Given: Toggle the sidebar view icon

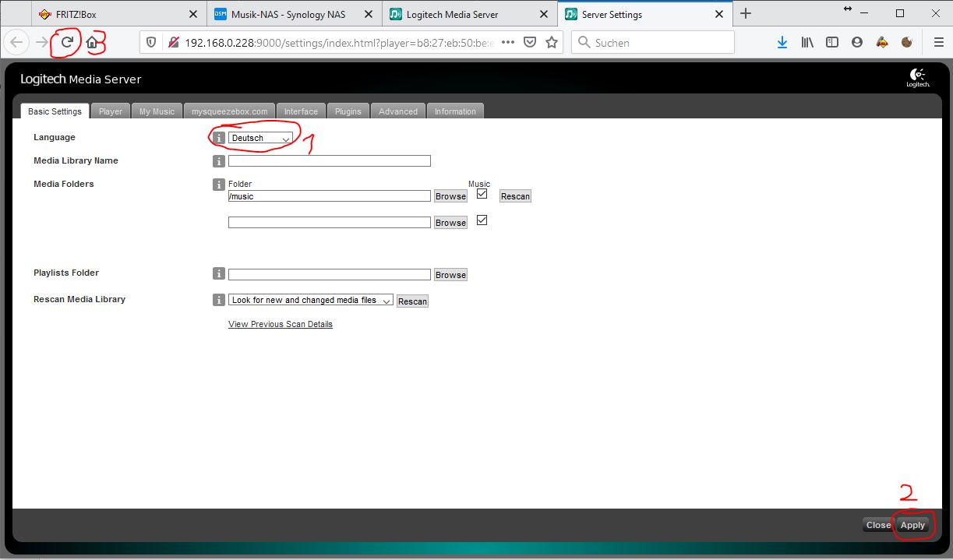Looking at the screenshot, I should pyautogui.click(x=832, y=43).
